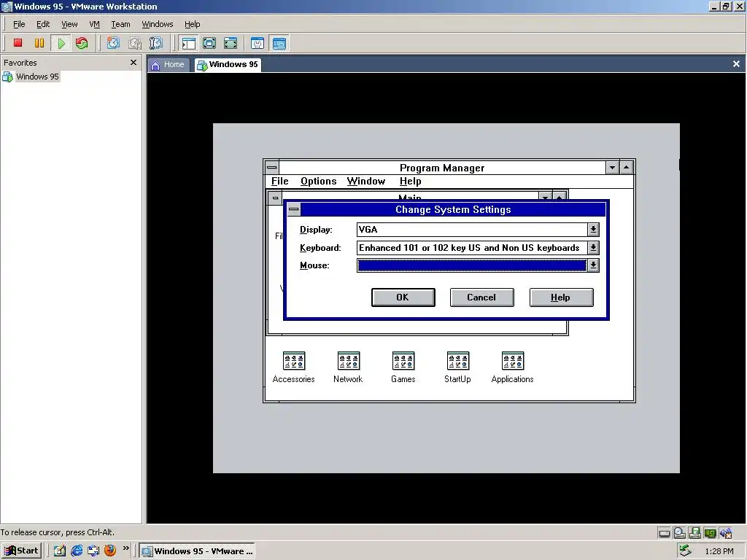Click the Console view toolbar icon
Image resolution: width=747 pixels, height=560 pixels.
tap(279, 43)
